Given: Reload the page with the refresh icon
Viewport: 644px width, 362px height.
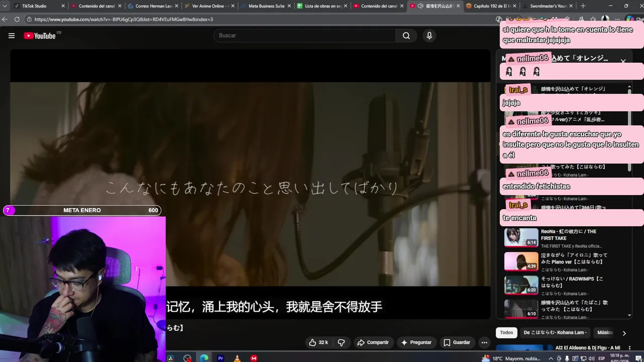Looking at the screenshot, I should coord(17,19).
